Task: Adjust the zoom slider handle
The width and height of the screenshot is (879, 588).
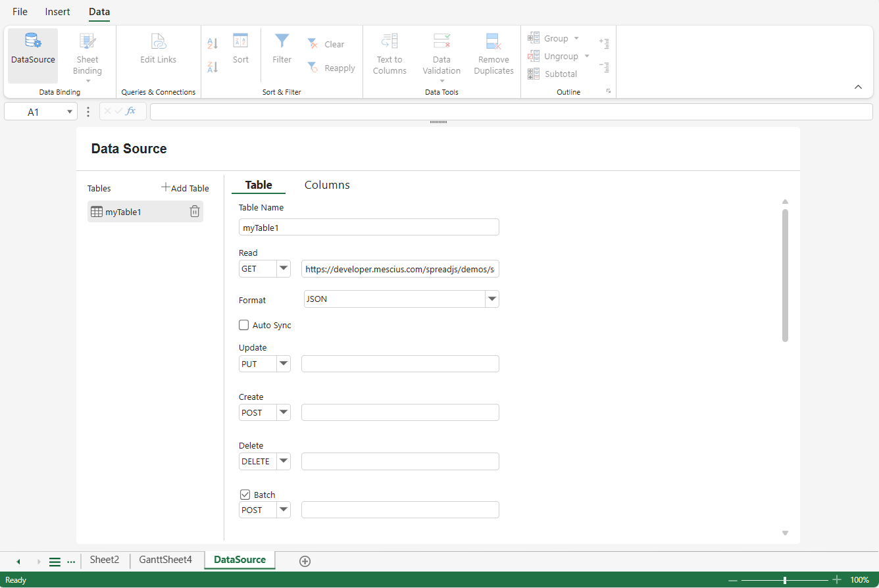Action: click(785, 580)
